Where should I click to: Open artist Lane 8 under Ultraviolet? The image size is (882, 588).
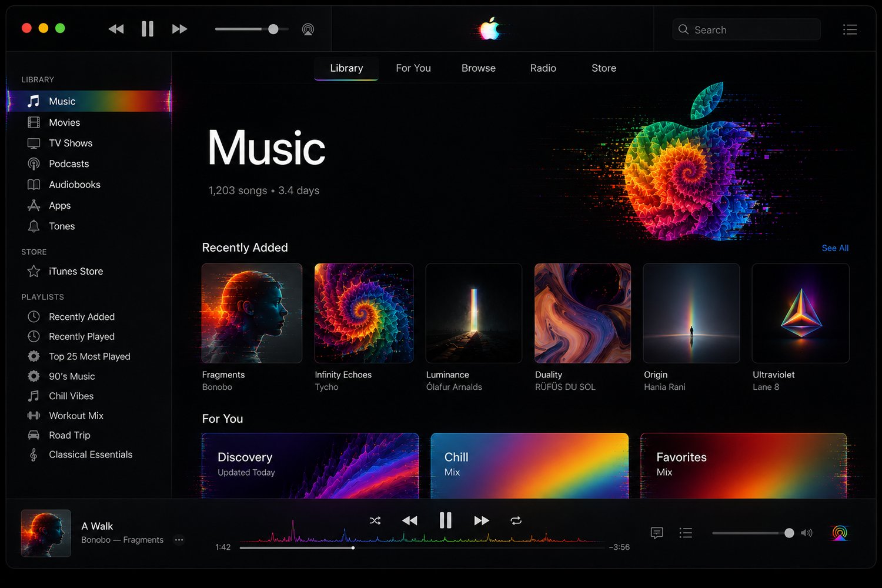[x=766, y=387]
